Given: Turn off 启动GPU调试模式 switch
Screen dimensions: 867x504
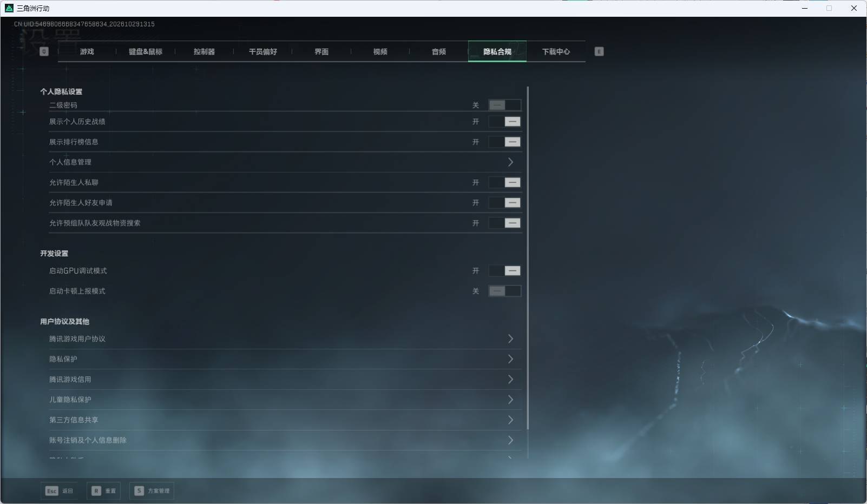Looking at the screenshot, I should (504, 271).
